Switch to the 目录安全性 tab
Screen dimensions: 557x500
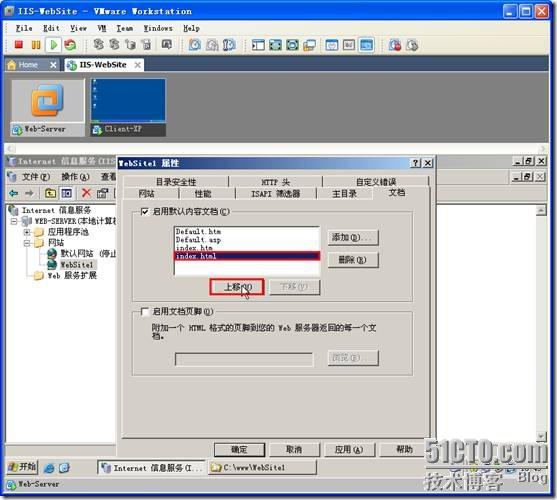click(176, 182)
